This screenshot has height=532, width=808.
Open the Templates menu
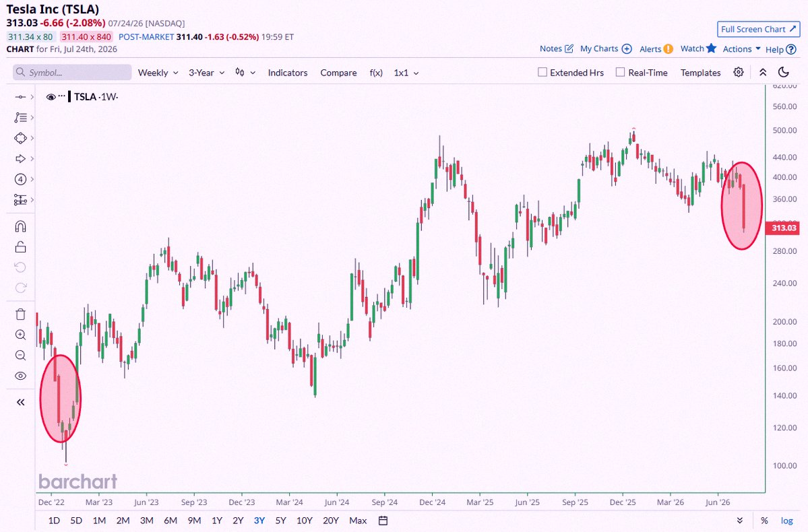pos(700,73)
